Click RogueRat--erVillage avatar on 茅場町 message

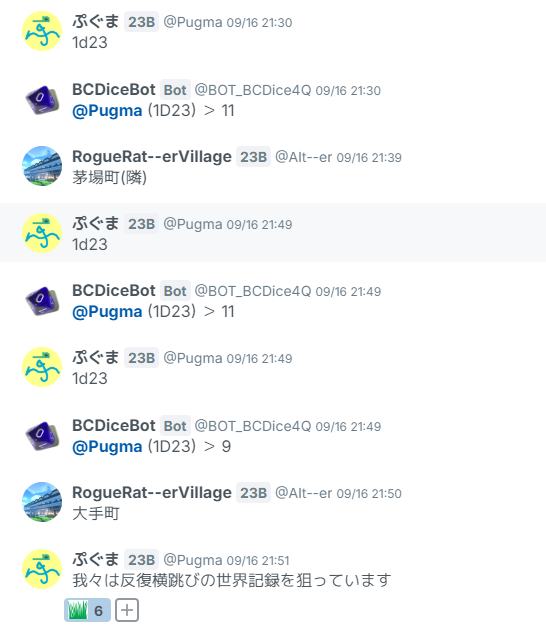(x=42, y=166)
